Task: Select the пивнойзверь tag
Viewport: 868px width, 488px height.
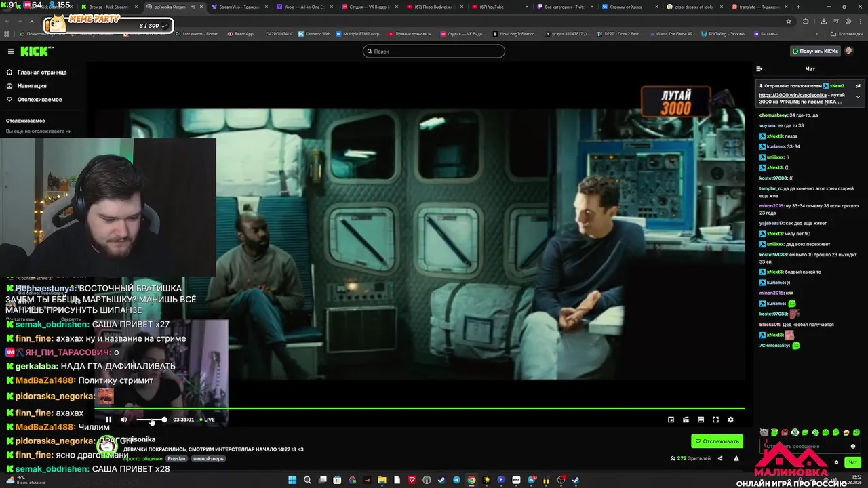Action: 208,459
